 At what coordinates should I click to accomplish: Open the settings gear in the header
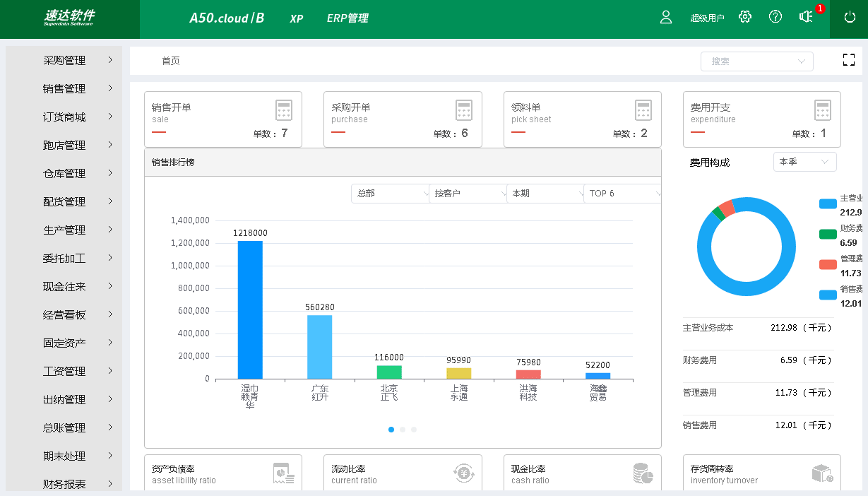[745, 16]
